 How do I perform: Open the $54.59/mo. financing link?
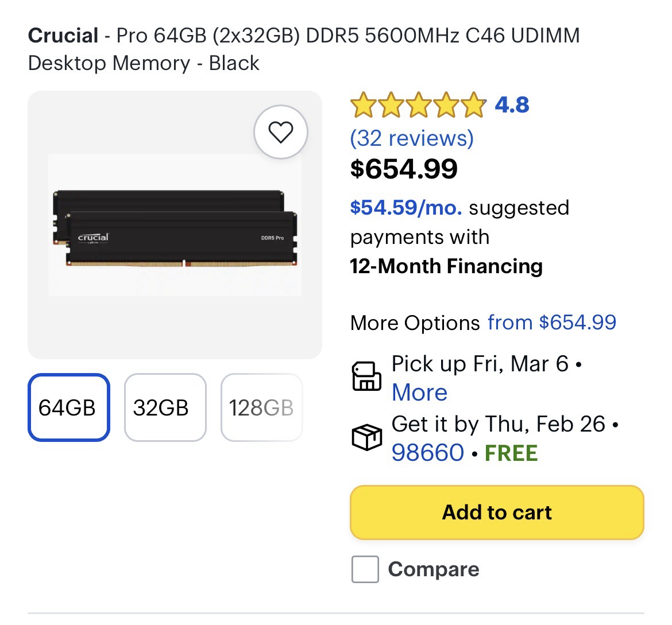(406, 208)
